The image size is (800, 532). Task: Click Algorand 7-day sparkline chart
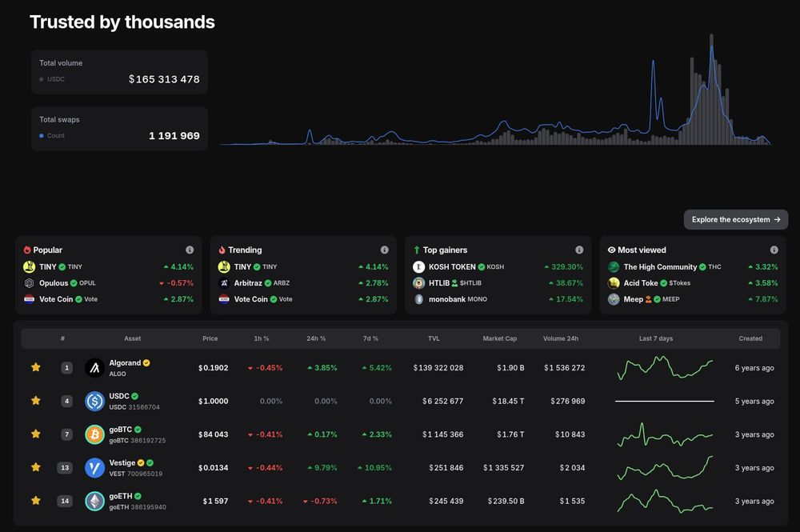(x=665, y=368)
